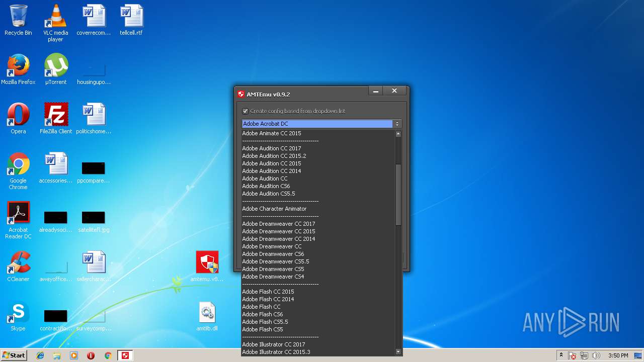
Task: Collapse the Adobe Acrobat DC combo box
Action: [396, 124]
